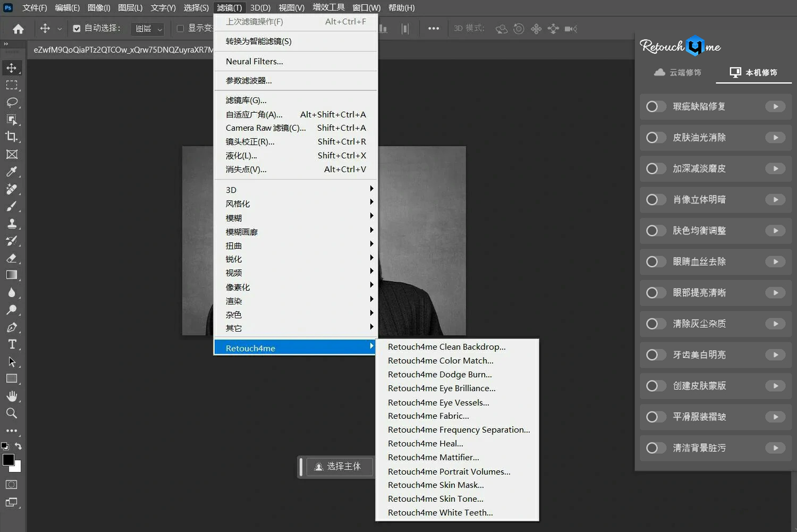Reset to default foreground/background colors
This screenshot has height=532, width=797.
[5, 446]
